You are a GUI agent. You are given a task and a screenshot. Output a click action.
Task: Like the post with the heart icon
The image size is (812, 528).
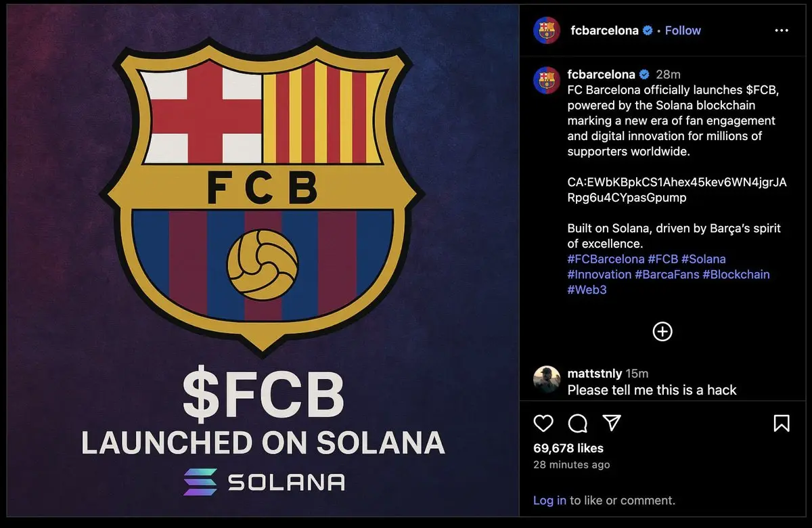pyautogui.click(x=543, y=424)
